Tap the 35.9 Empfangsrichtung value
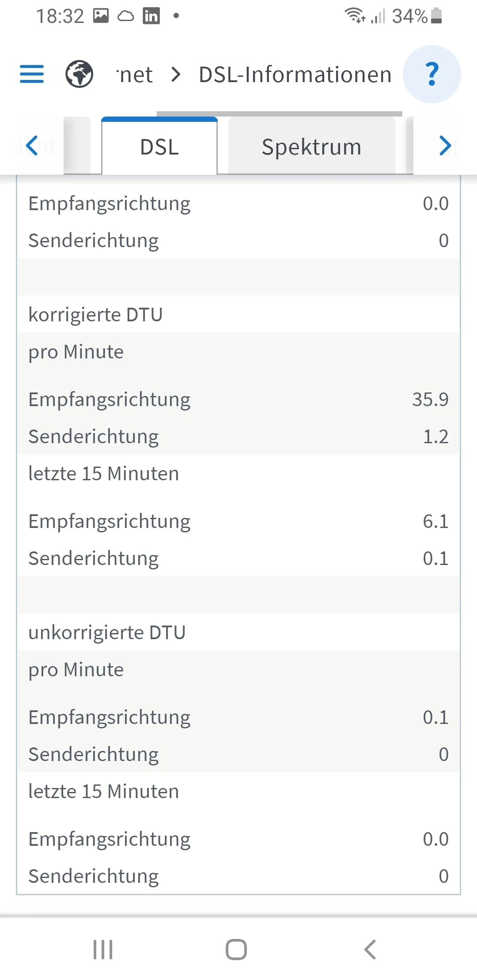This screenshot has height=980, width=477. (x=430, y=400)
